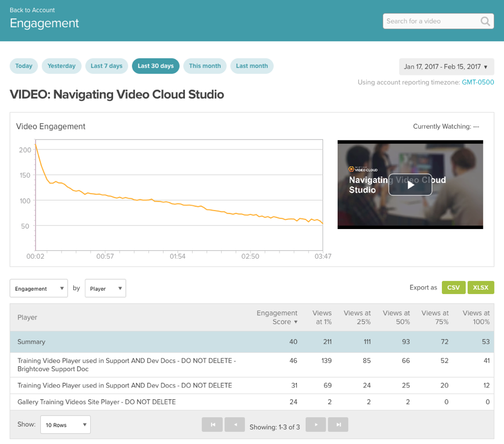Open the Engagement metric dropdown
The height and width of the screenshot is (444, 504).
pyautogui.click(x=39, y=288)
